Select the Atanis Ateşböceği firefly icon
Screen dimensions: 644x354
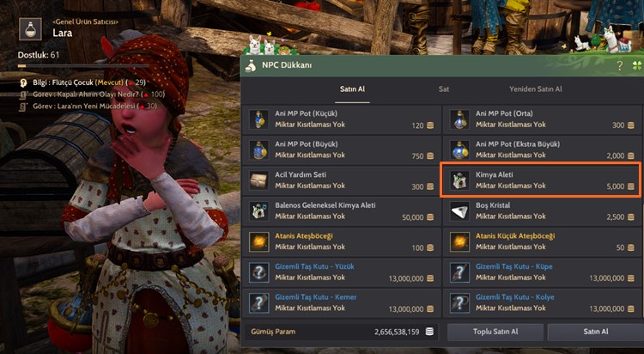(258, 241)
